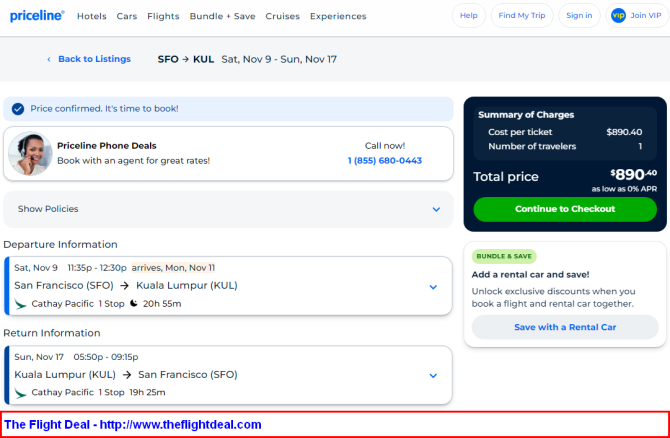Image resolution: width=670 pixels, height=438 pixels.
Task: Expand departure flight details chevron
Action: (x=433, y=287)
